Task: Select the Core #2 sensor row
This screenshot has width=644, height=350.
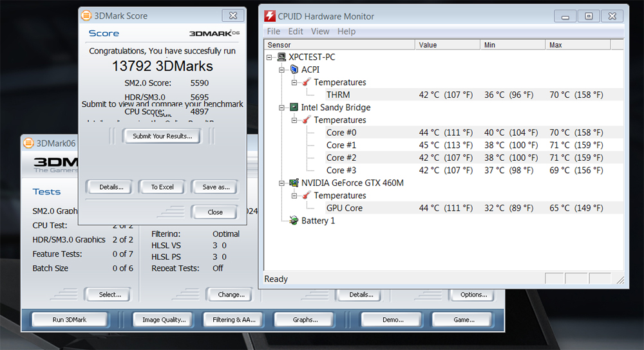Action: (475, 158)
